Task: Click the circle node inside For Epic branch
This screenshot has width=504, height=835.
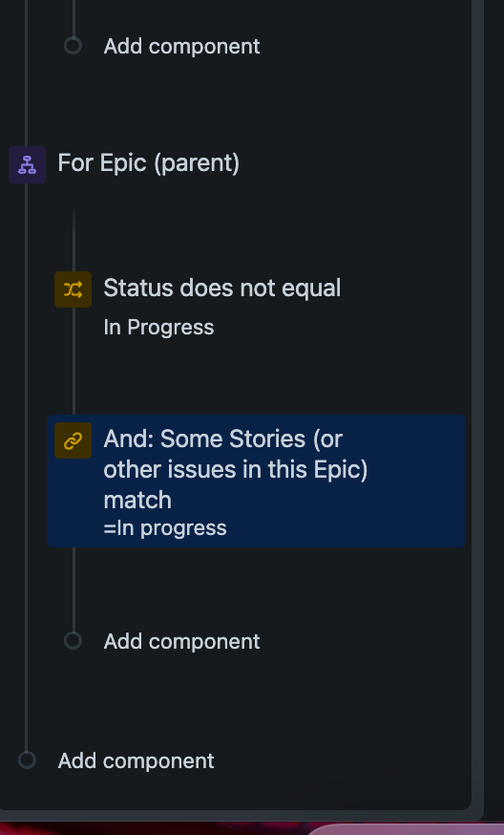Action: pos(73,640)
